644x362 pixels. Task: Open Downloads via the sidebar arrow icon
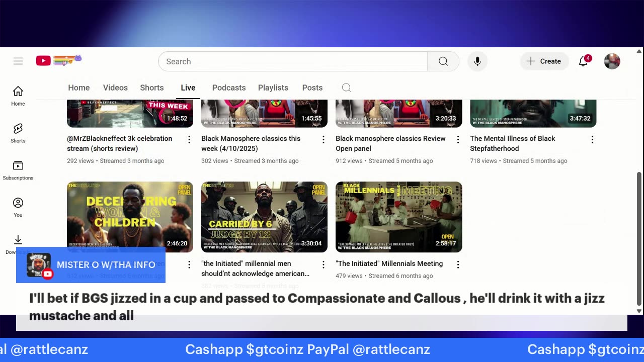coord(18,240)
